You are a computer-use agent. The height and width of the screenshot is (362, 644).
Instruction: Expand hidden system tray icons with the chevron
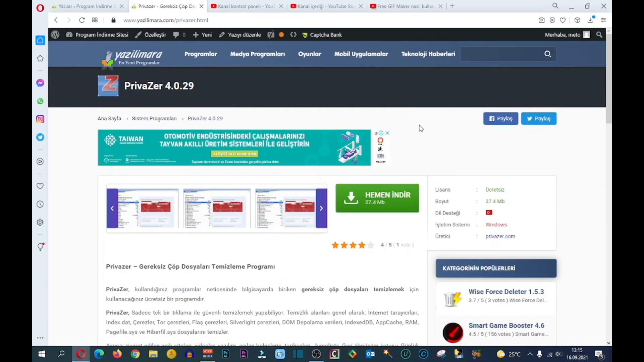point(530,354)
